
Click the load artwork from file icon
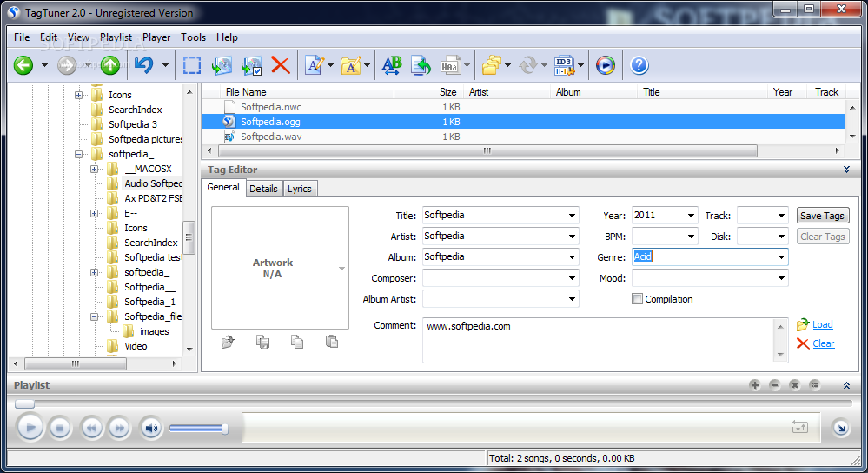pyautogui.click(x=228, y=342)
